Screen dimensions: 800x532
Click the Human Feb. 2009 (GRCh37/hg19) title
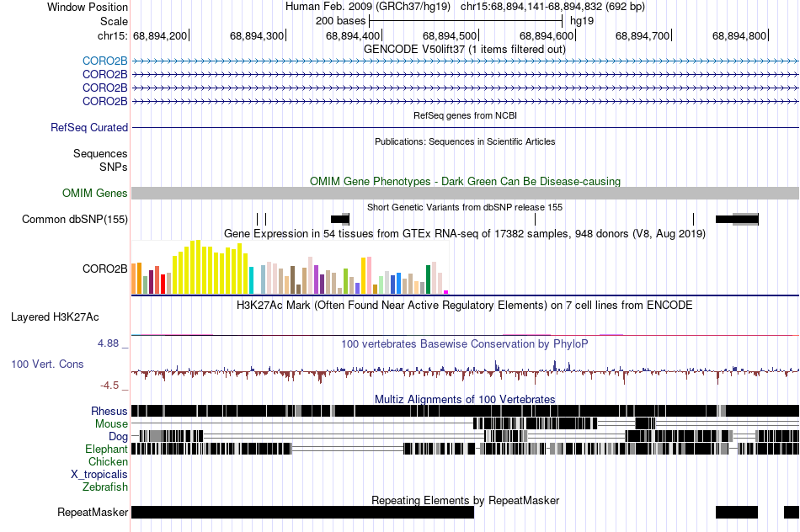tap(368, 7)
